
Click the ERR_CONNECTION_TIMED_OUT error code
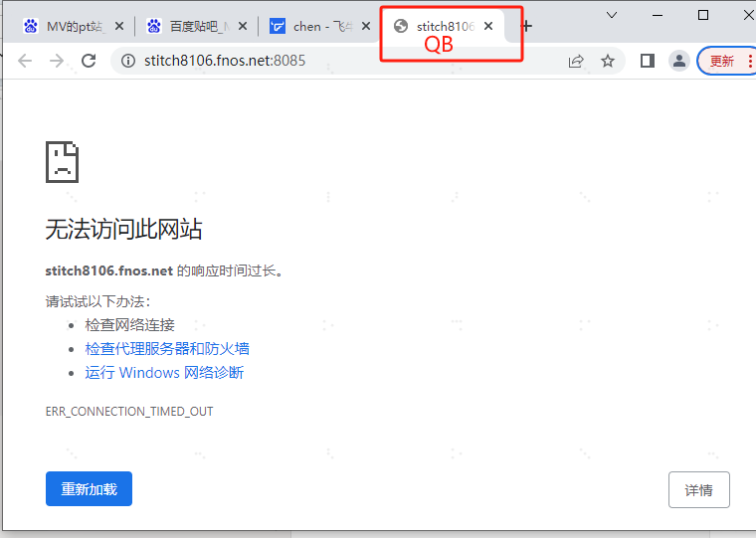pyautogui.click(x=129, y=412)
